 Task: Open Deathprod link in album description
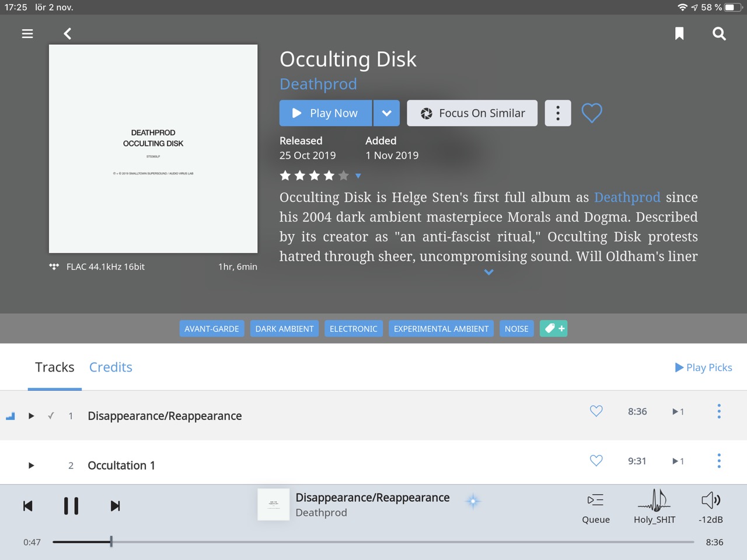(x=627, y=197)
